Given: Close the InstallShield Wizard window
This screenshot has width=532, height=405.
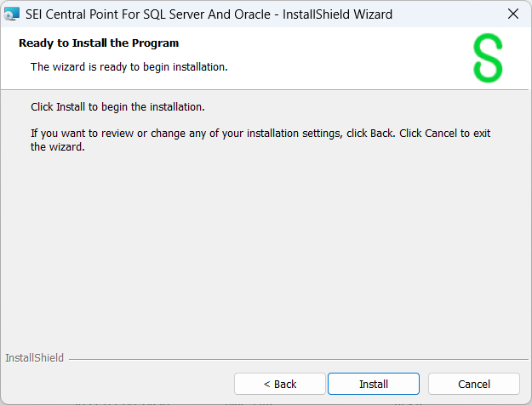Looking at the screenshot, I should 512,14.
